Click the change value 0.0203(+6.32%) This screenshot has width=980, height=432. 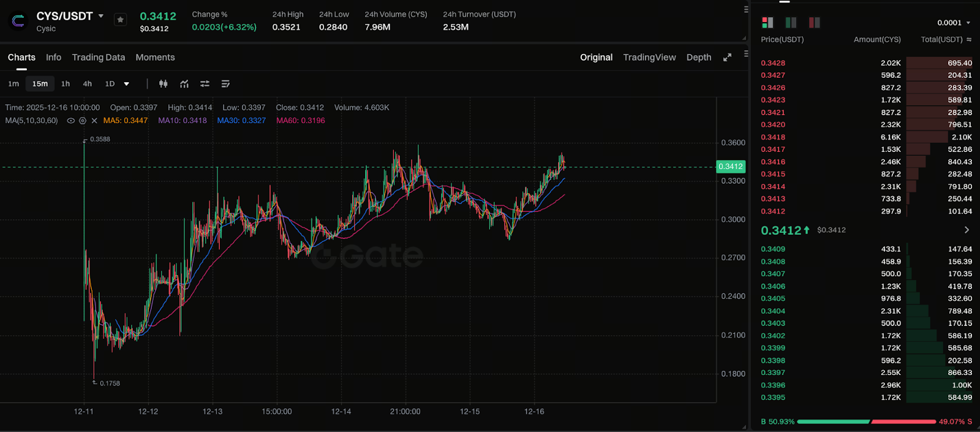[x=224, y=27]
